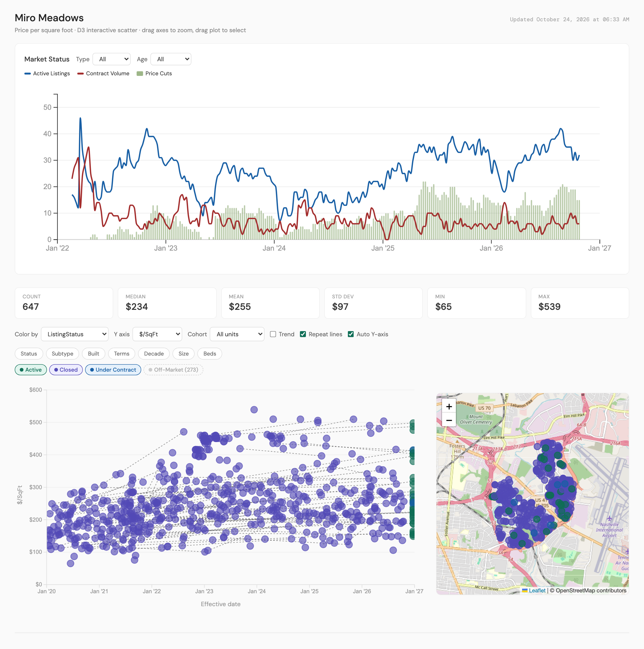Screen dimensions: 644x649
Task: Disable the Auto Y-axis checkbox
Action: click(x=351, y=334)
